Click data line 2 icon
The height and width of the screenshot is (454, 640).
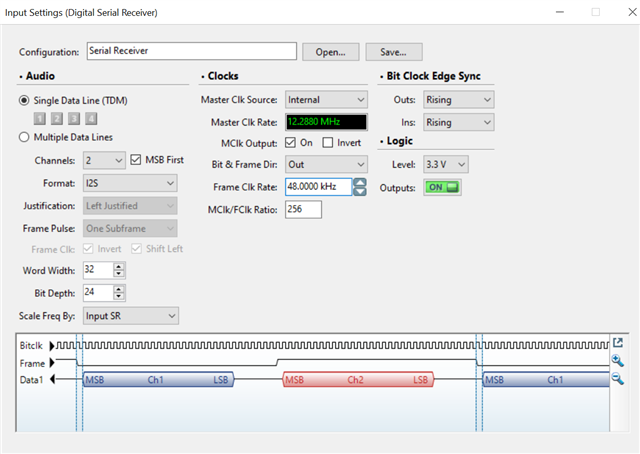pyautogui.click(x=57, y=119)
